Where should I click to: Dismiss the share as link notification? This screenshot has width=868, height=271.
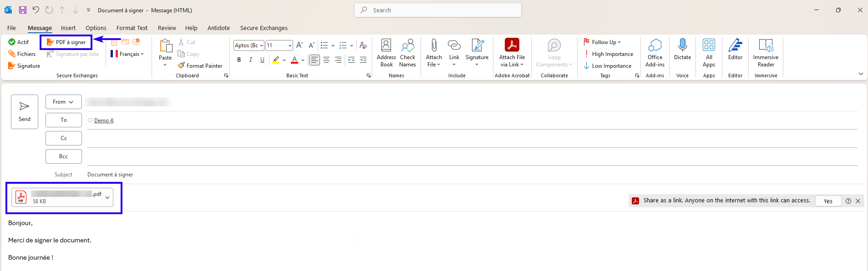click(858, 201)
